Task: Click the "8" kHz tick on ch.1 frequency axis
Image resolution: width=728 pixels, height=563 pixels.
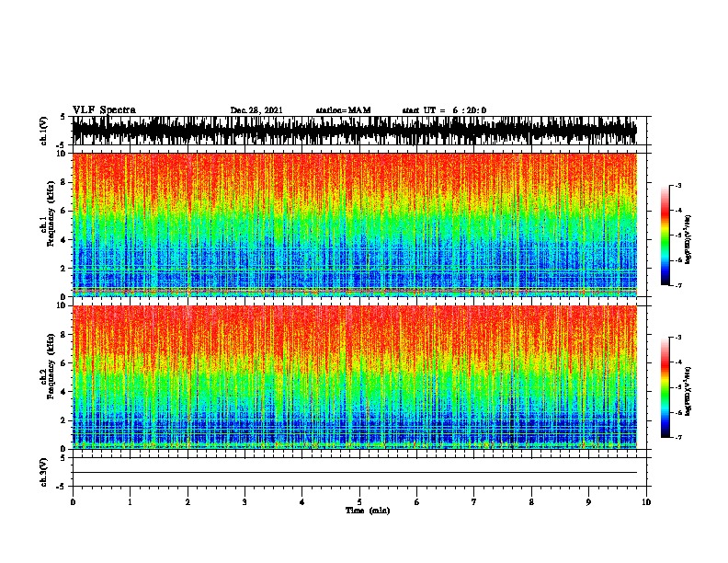Action: coord(64,182)
